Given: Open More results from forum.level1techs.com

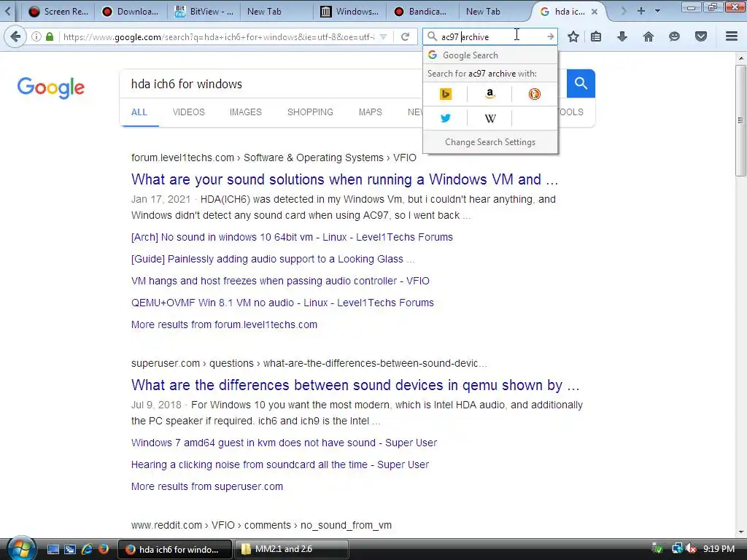Looking at the screenshot, I should (x=224, y=324).
